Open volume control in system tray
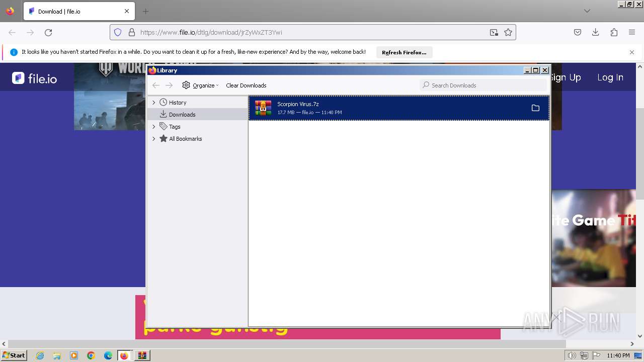Image resolution: width=644 pixels, height=362 pixels. coord(572,355)
